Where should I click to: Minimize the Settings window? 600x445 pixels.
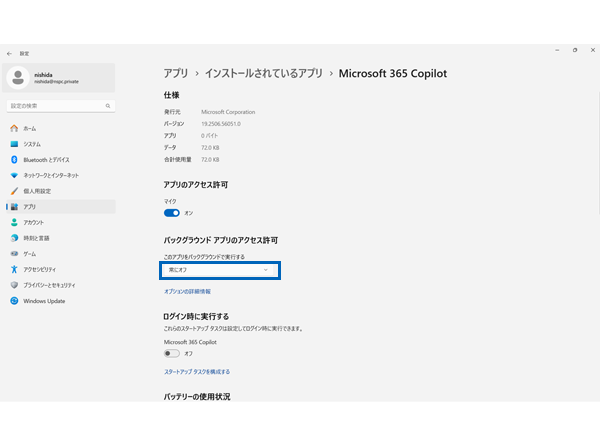click(x=557, y=50)
